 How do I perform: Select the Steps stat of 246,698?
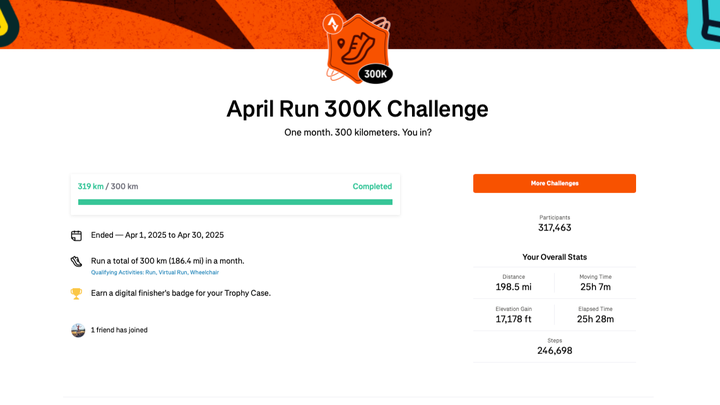pyautogui.click(x=554, y=350)
